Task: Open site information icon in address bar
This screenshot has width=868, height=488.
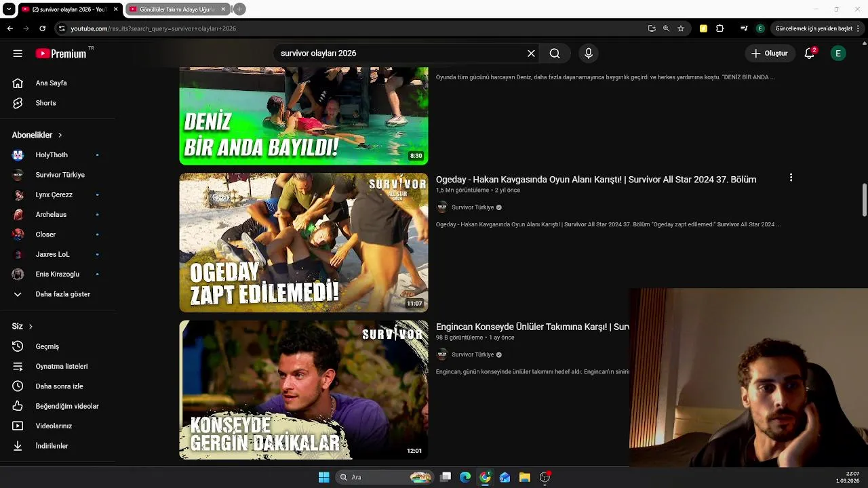Action: coord(62,28)
